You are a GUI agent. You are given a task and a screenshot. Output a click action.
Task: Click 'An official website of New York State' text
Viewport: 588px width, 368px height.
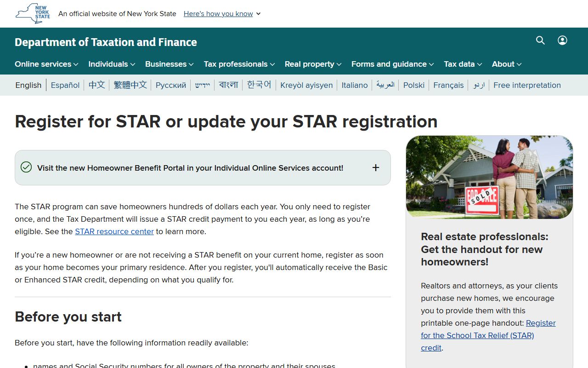pos(117,14)
